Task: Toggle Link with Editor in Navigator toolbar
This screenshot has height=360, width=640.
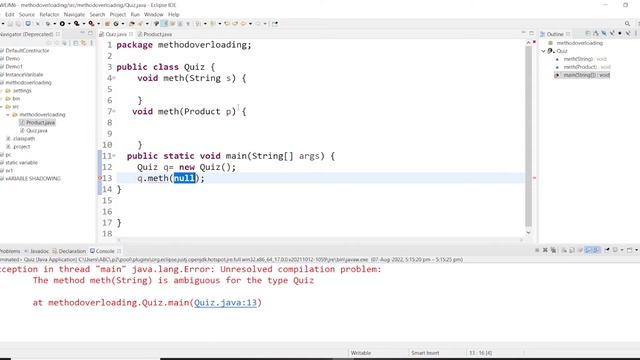Action: click(84, 42)
